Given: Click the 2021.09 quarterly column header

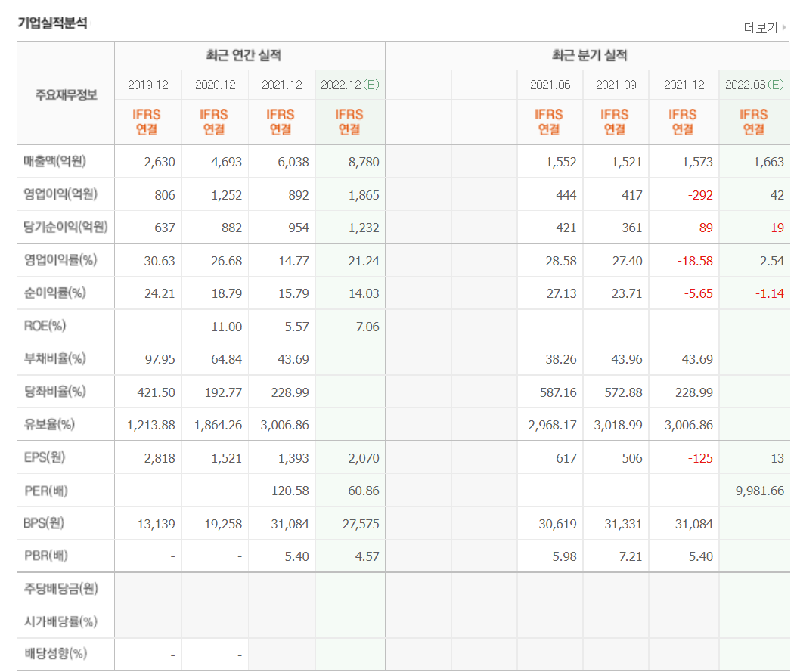Looking at the screenshot, I should pyautogui.click(x=616, y=85).
